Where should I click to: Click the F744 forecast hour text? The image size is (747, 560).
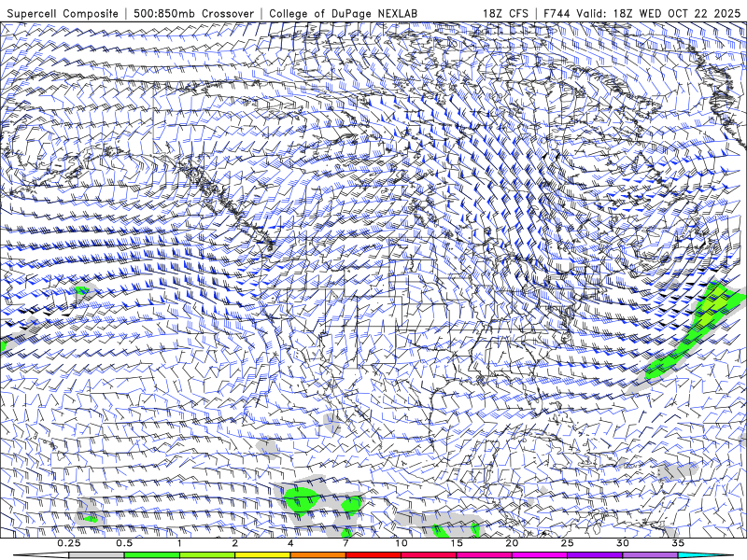[557, 13]
